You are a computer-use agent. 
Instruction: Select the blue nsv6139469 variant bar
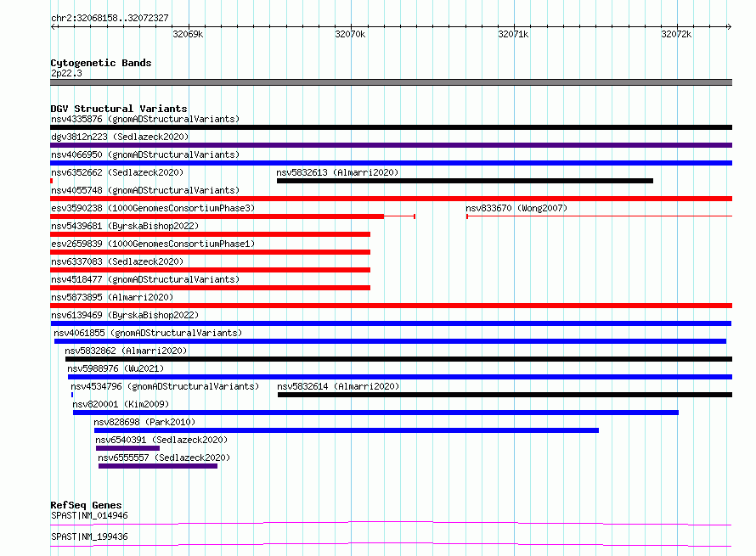pos(391,323)
